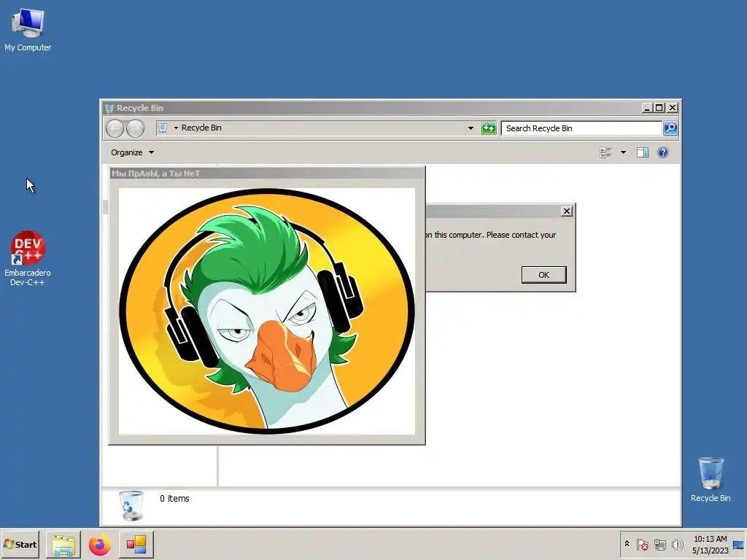This screenshot has width=747, height=560.
Task: Expand the address bar path arrow before Recycle Bin
Action: coord(176,128)
